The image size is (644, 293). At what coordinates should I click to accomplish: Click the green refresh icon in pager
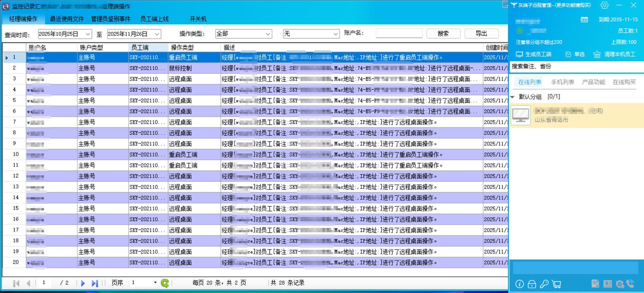pos(165,283)
